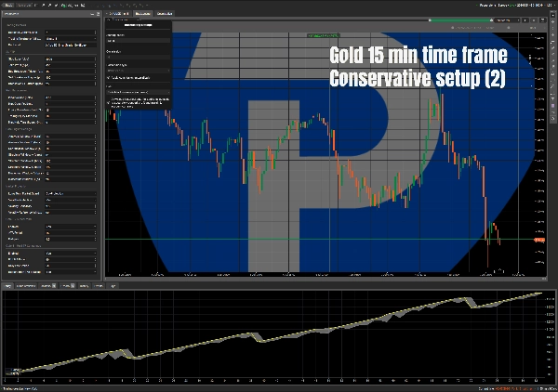The height and width of the screenshot is (392, 558).
Task: Open the last dropdown in the Parameters panel
Action: [71, 272]
